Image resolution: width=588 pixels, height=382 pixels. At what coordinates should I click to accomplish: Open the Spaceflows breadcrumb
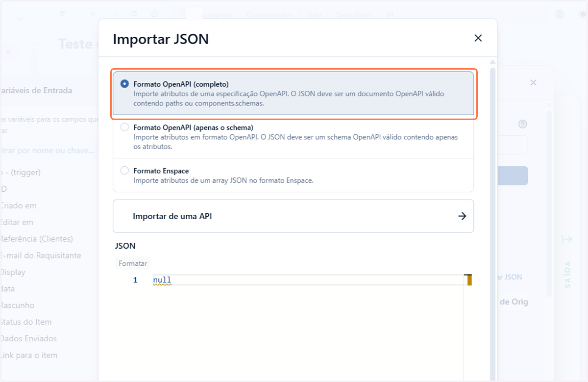point(354,15)
